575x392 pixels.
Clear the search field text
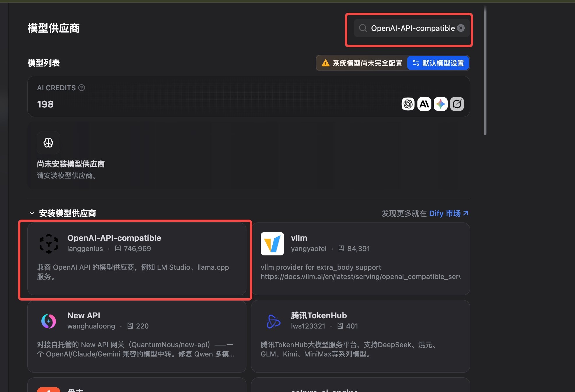(461, 28)
